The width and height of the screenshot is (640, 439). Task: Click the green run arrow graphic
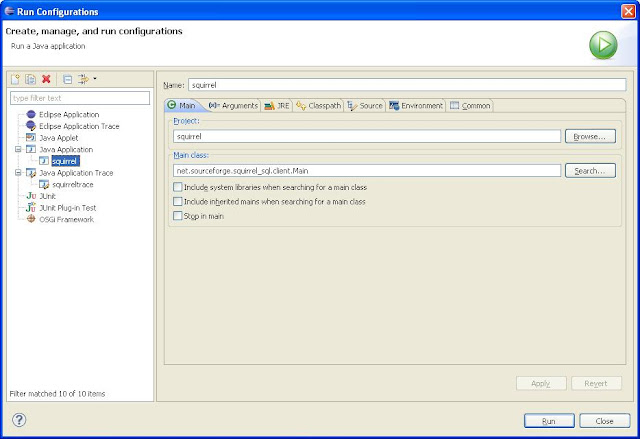click(603, 45)
